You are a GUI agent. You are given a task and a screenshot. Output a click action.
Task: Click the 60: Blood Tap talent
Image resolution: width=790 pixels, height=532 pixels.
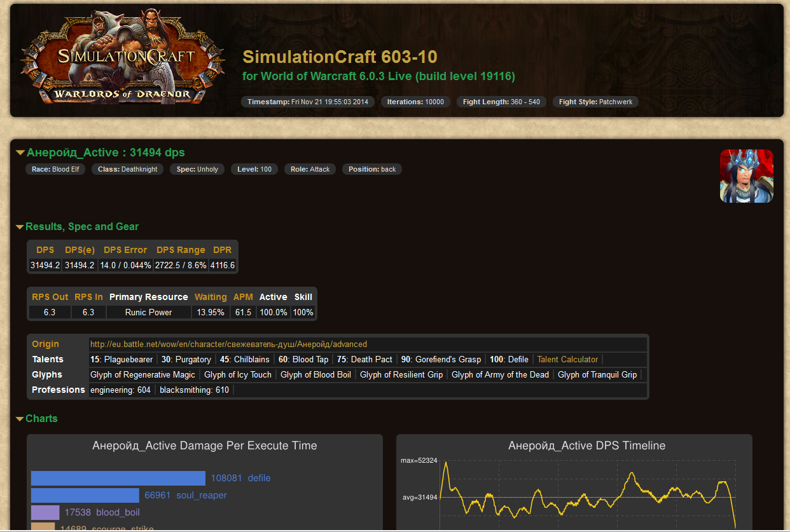pyautogui.click(x=303, y=359)
